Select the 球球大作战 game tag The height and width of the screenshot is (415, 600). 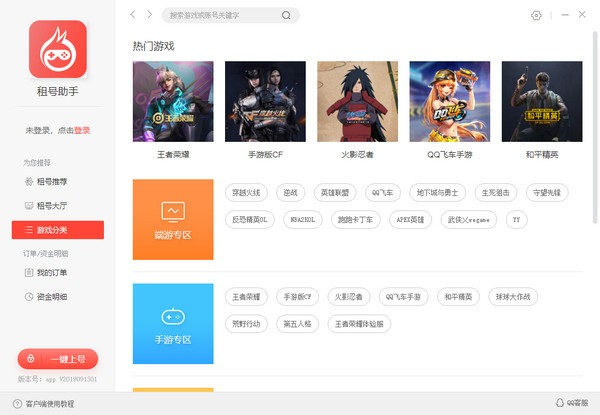[513, 297]
